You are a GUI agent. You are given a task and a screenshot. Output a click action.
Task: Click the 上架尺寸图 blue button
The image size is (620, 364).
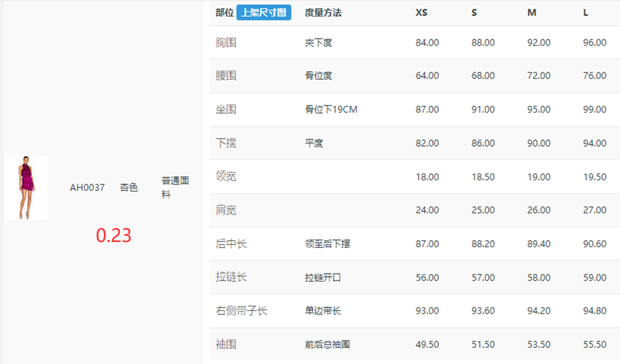point(263,13)
